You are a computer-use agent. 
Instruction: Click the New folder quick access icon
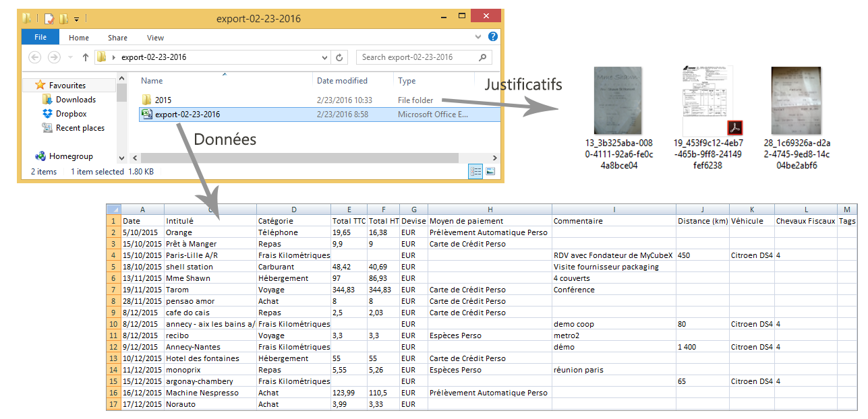point(63,19)
